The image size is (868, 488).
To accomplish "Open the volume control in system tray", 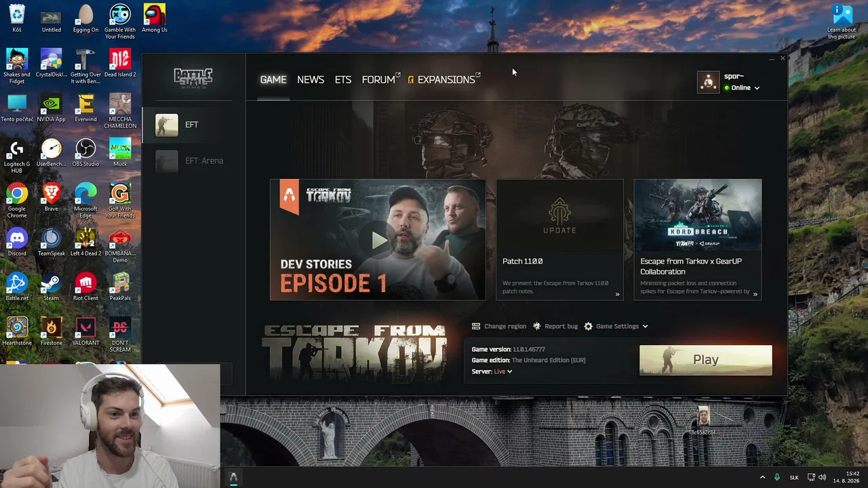I will (823, 477).
